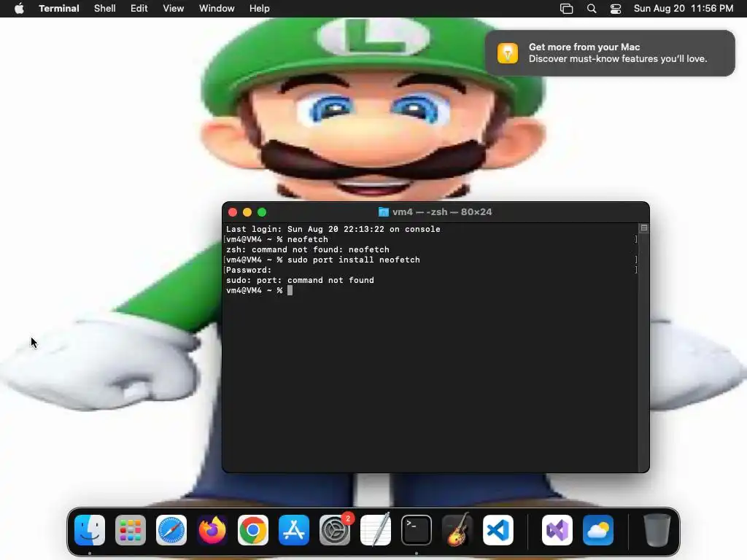Launch Visual Studio from the Dock
The image size is (747, 560).
coord(557,530)
